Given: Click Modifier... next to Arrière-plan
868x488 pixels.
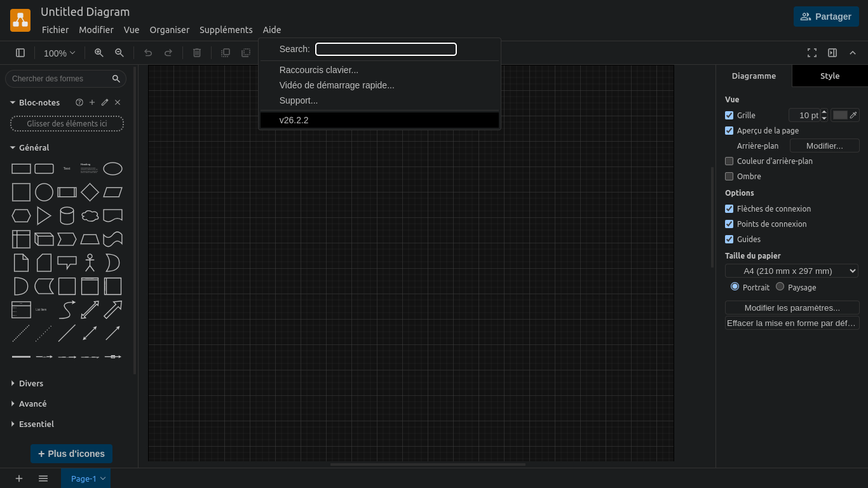Looking at the screenshot, I should click(824, 146).
